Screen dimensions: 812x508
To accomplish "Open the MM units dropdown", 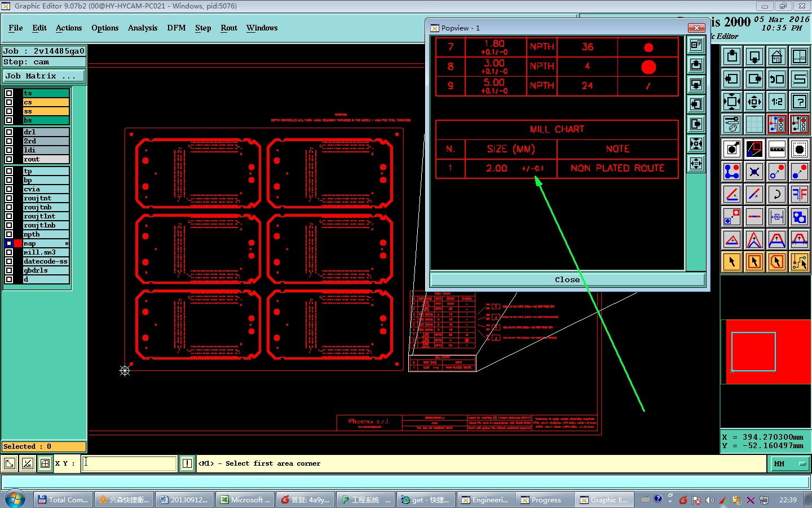I will (x=791, y=464).
